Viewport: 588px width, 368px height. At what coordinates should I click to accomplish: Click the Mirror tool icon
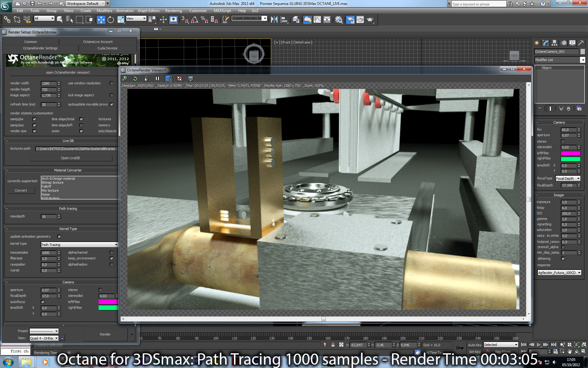pyautogui.click(x=274, y=20)
